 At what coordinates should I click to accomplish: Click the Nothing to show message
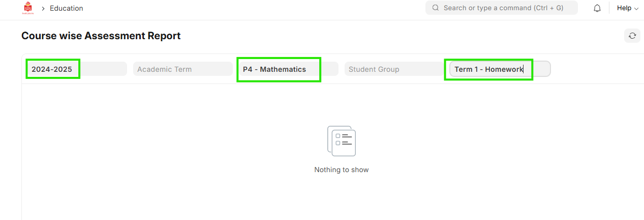coord(342,170)
